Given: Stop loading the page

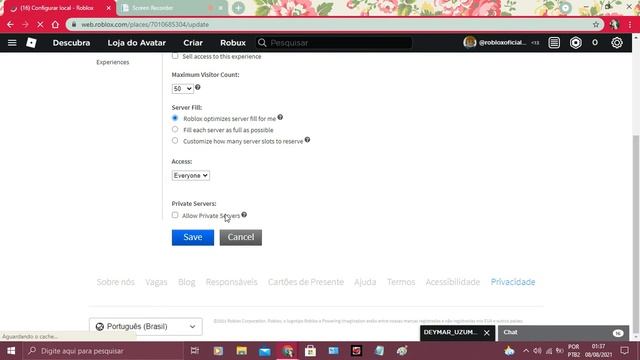Looking at the screenshot, I should coord(40,24).
